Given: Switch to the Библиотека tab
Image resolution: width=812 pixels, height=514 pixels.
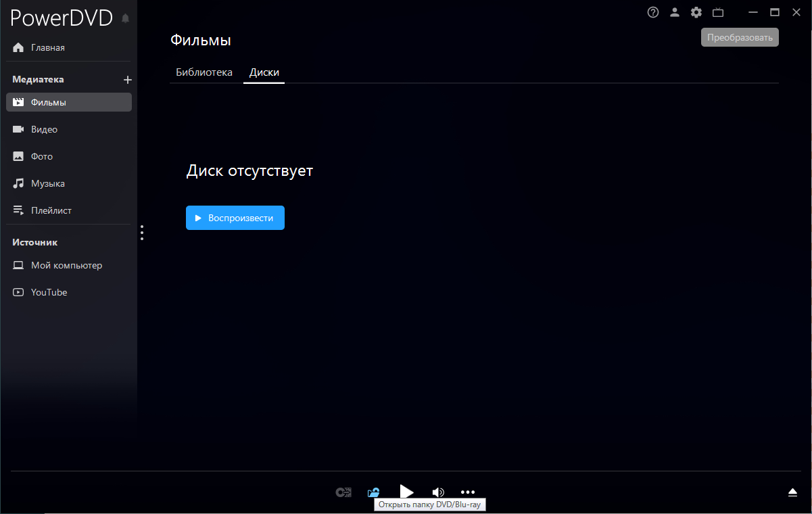Looking at the screenshot, I should [x=204, y=72].
